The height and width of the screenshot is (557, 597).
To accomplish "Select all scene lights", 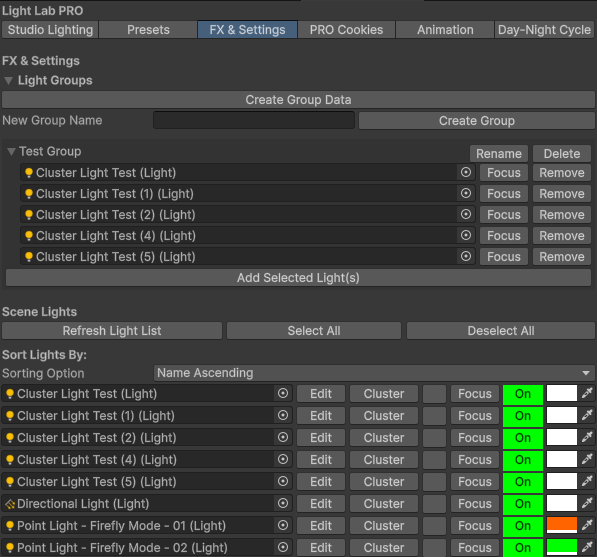I will (314, 330).
